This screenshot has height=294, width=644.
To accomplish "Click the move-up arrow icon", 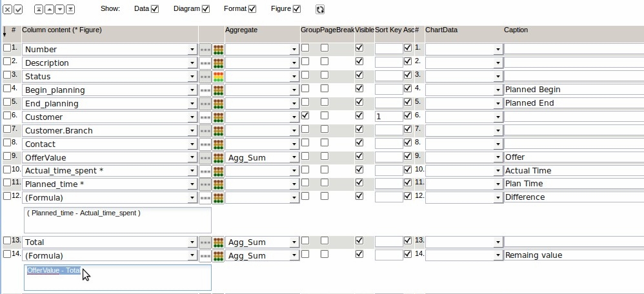I will pos(50,10).
